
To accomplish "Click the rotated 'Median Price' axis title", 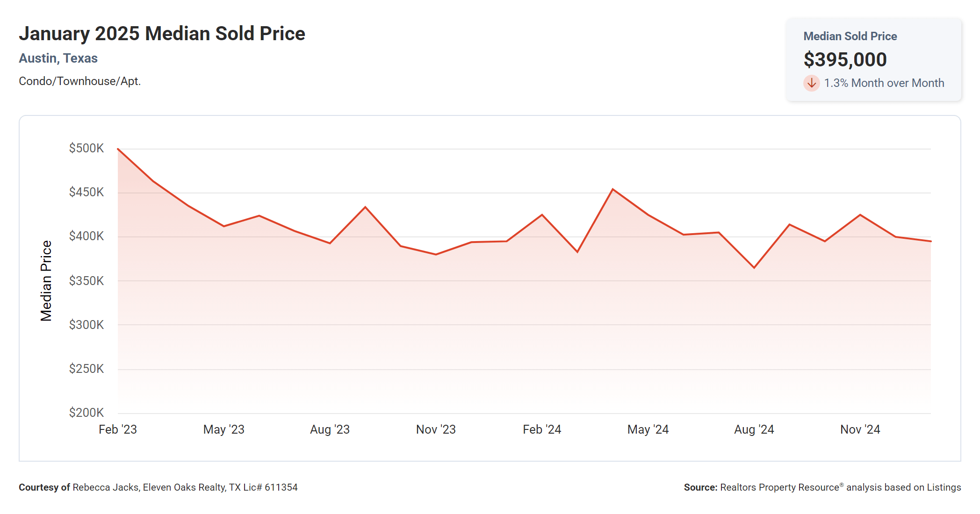I will pyautogui.click(x=46, y=281).
